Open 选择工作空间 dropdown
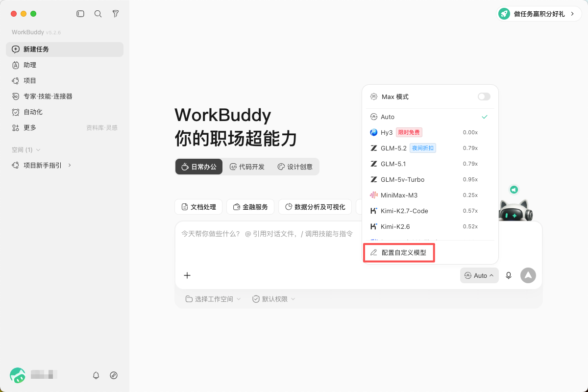This screenshot has width=588, height=392. [213, 299]
